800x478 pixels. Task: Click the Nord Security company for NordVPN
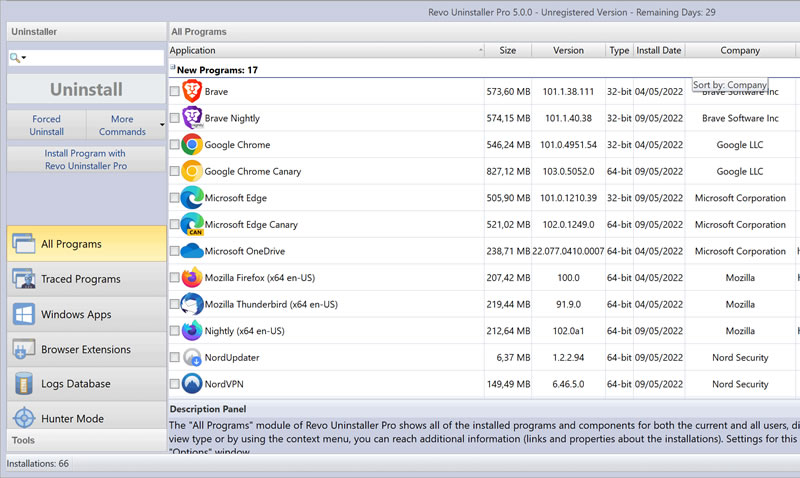[x=740, y=384]
